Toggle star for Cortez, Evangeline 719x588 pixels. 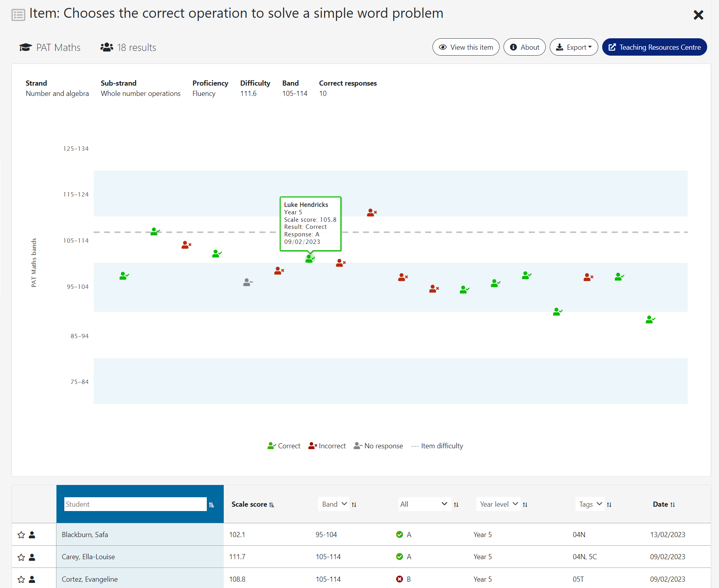pyautogui.click(x=21, y=579)
